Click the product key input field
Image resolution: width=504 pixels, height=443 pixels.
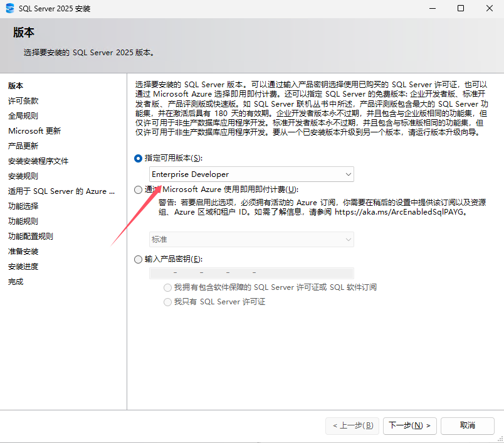tap(251, 272)
